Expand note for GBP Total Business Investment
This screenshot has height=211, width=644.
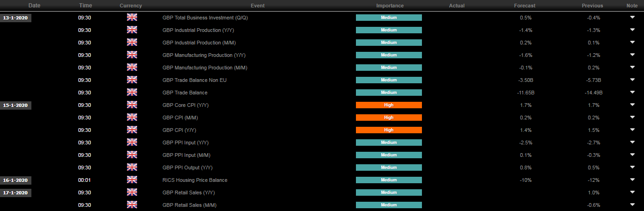click(x=632, y=18)
